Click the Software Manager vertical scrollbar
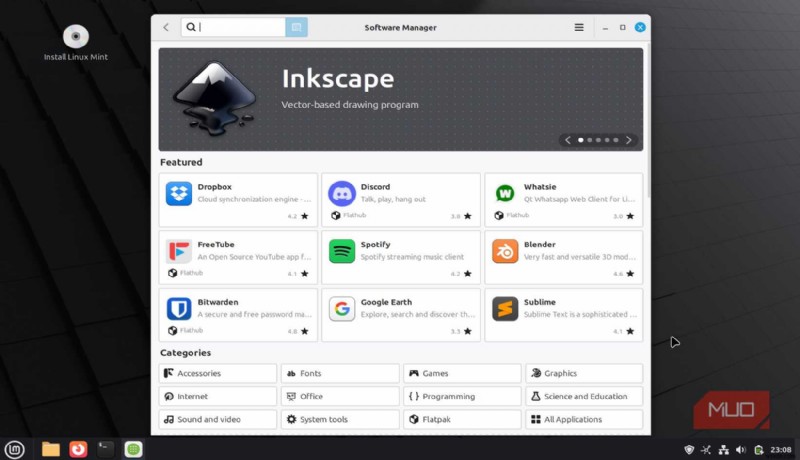This screenshot has width=800, height=460. coord(648,122)
